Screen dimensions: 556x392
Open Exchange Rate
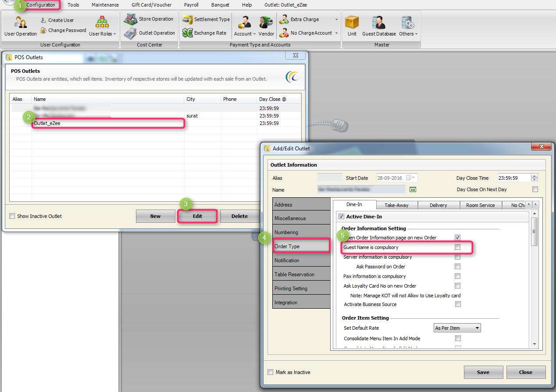(x=205, y=33)
